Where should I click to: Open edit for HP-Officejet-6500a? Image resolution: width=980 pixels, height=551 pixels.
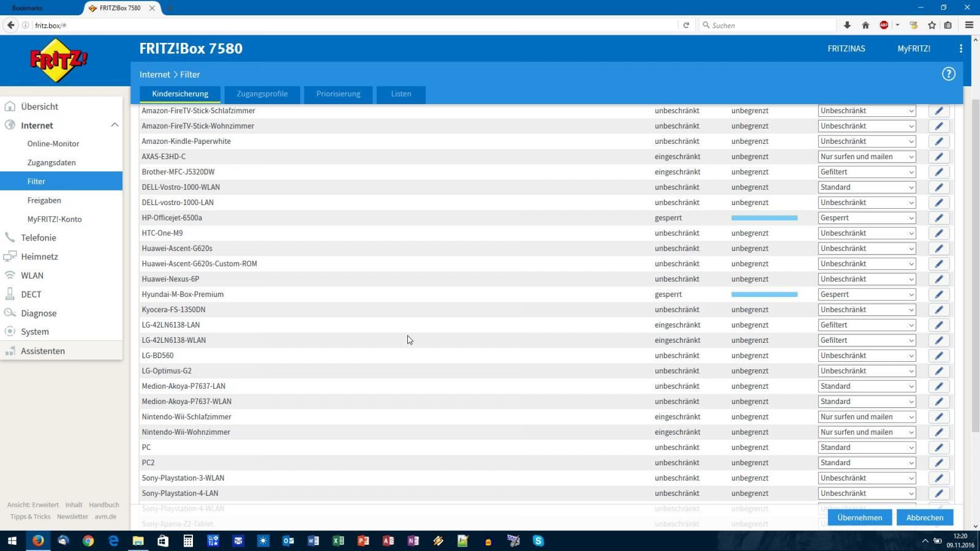click(x=938, y=218)
